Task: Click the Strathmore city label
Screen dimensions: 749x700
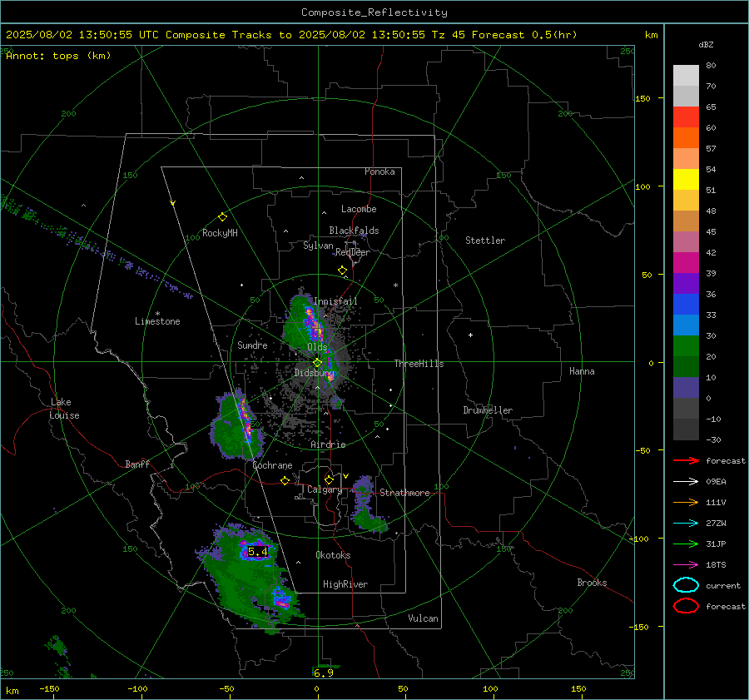Action: [404, 493]
